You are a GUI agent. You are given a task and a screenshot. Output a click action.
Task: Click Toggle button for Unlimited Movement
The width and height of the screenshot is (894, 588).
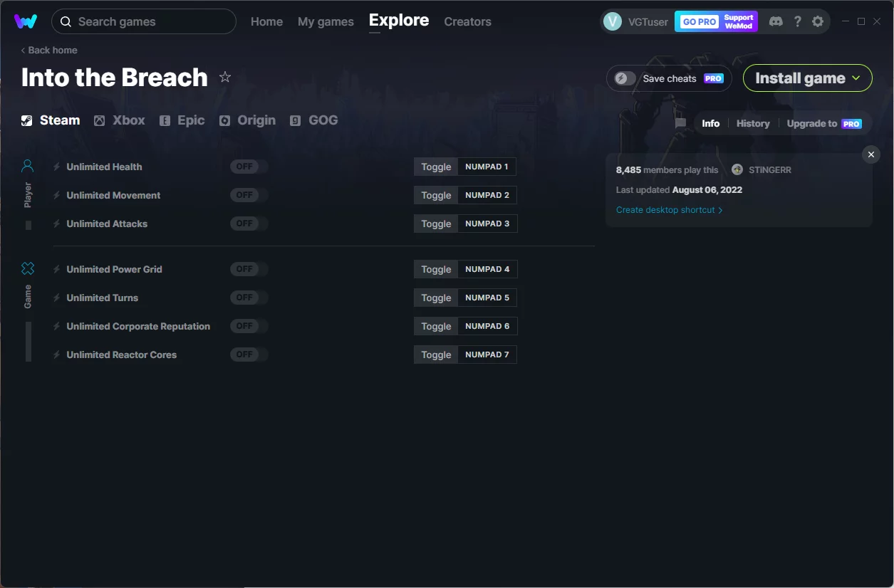click(x=436, y=195)
